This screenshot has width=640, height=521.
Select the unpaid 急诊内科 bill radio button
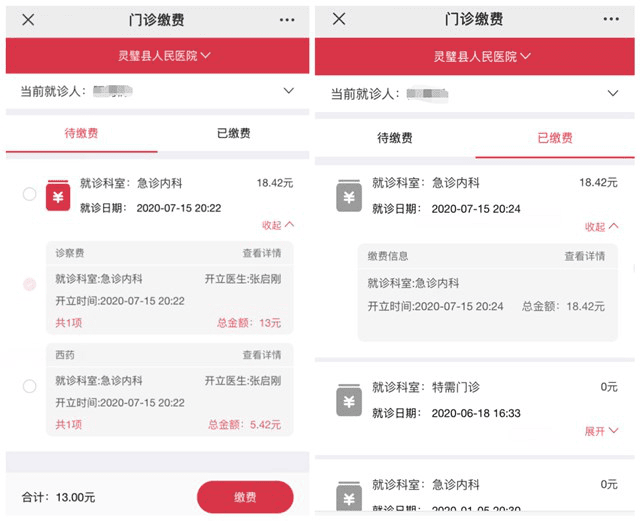[30, 194]
